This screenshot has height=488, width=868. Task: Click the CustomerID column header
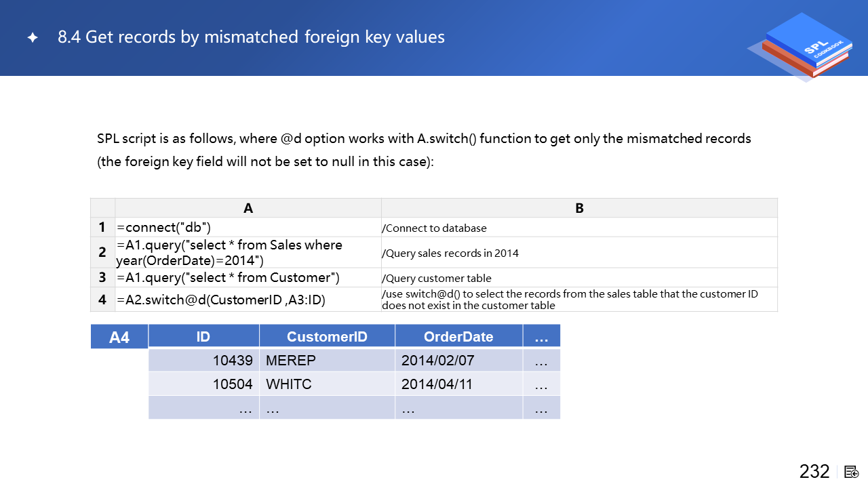point(327,337)
